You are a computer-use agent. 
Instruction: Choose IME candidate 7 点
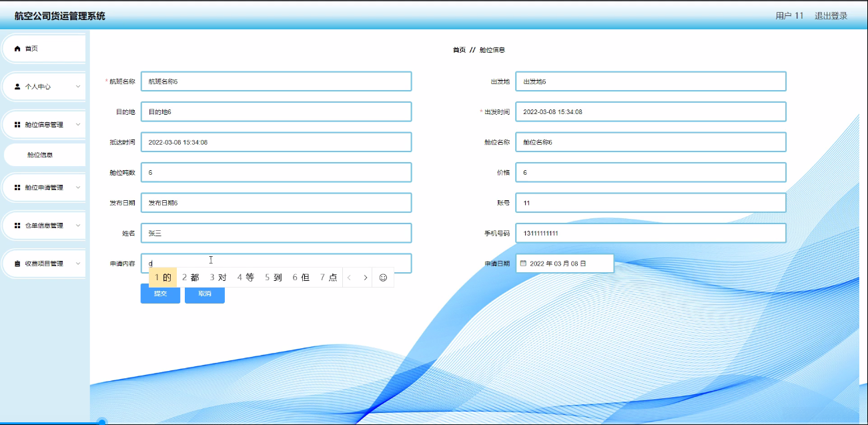coord(328,278)
